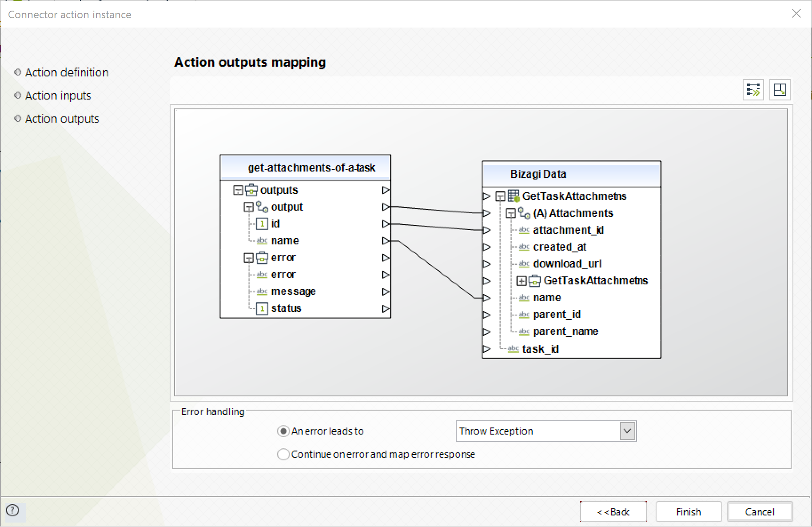This screenshot has height=527, width=812.
Task: Click input connector arrow of created_at row
Action: [487, 247]
